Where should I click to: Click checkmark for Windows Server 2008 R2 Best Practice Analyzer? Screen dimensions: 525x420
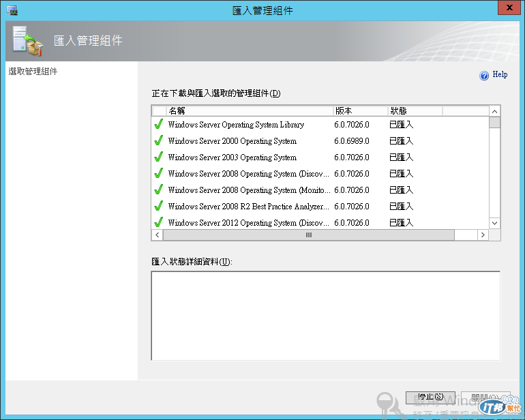pos(159,207)
